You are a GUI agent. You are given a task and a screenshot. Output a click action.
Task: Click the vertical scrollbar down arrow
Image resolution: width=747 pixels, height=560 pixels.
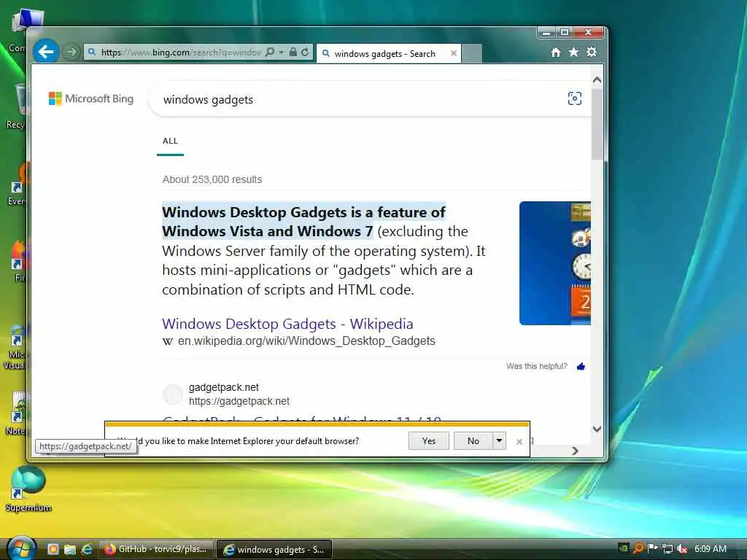pyautogui.click(x=597, y=429)
